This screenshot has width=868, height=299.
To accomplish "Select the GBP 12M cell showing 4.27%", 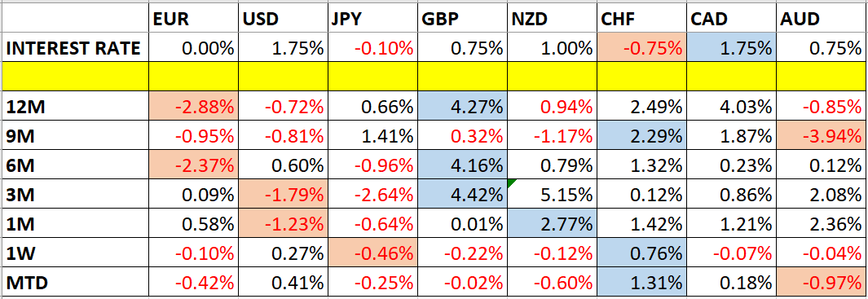I will (461, 106).
